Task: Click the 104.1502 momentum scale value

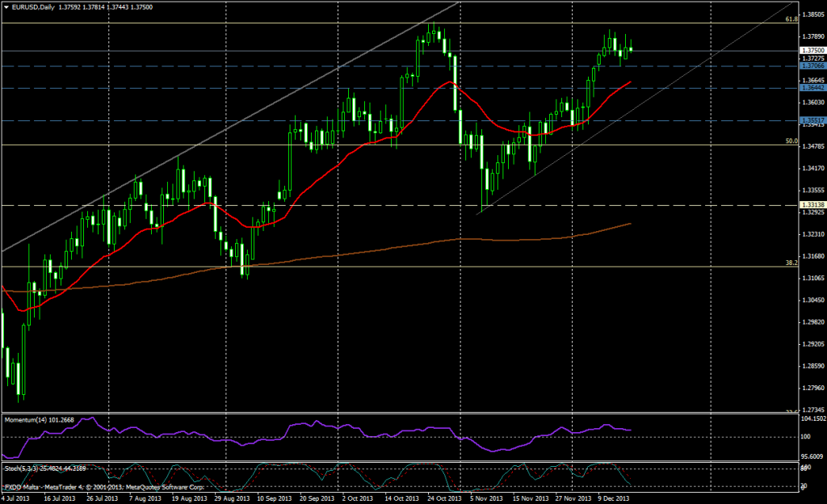Action: tap(811, 419)
